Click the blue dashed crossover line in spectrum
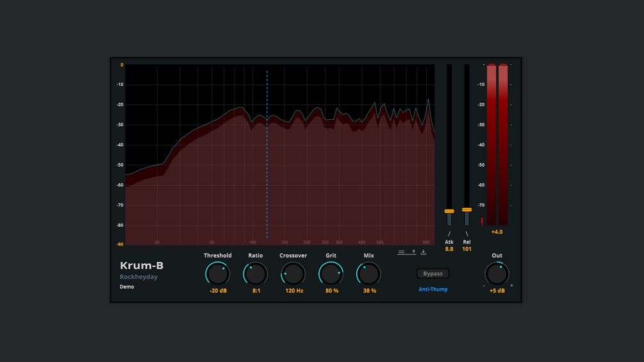This screenshot has height=362, width=644. click(267, 154)
